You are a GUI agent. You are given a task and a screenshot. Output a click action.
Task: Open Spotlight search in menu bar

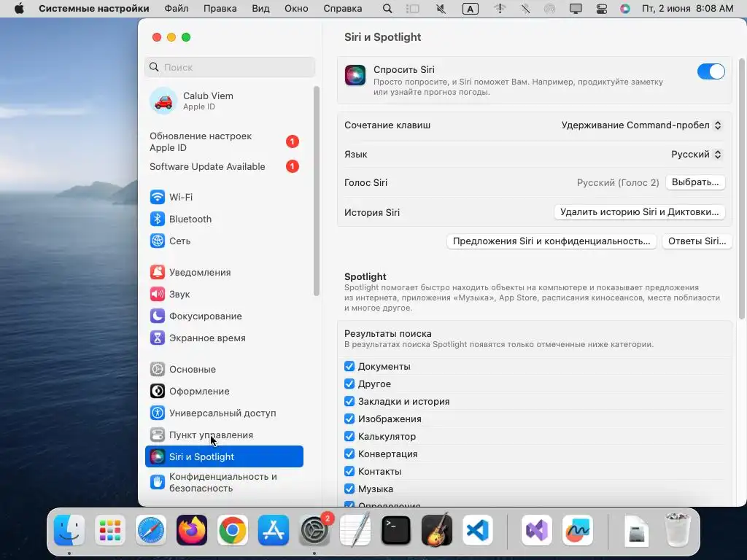pos(387,9)
